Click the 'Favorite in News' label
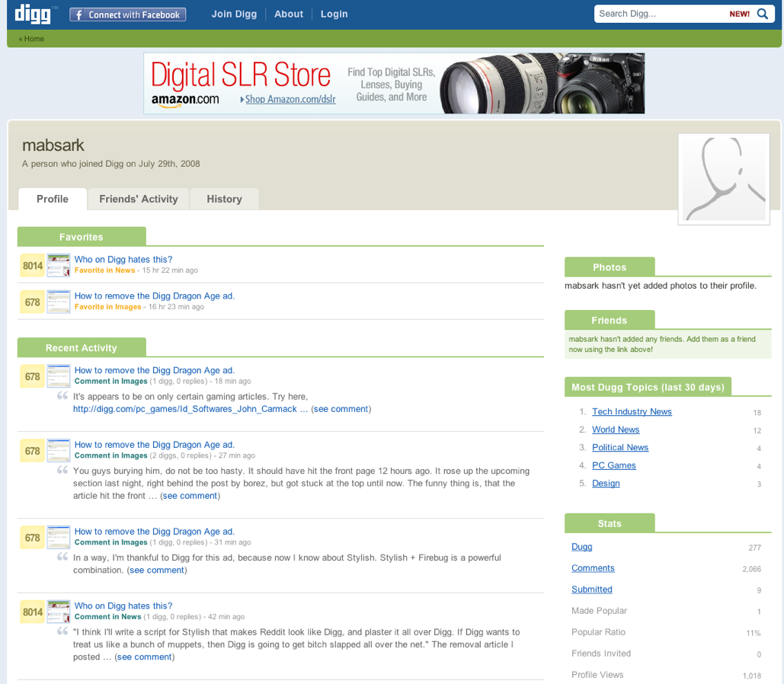 [104, 270]
